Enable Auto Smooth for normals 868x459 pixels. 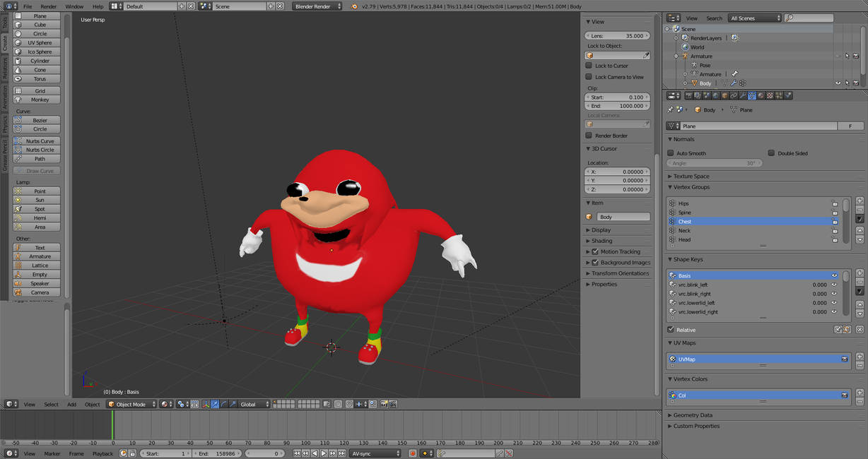[x=670, y=153]
